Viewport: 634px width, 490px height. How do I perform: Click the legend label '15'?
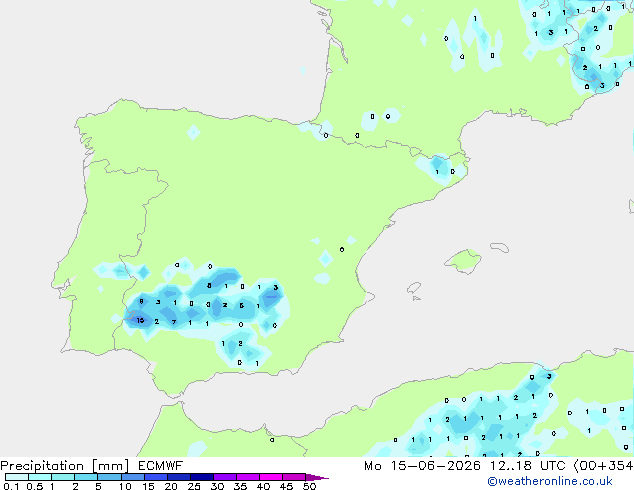point(148,486)
